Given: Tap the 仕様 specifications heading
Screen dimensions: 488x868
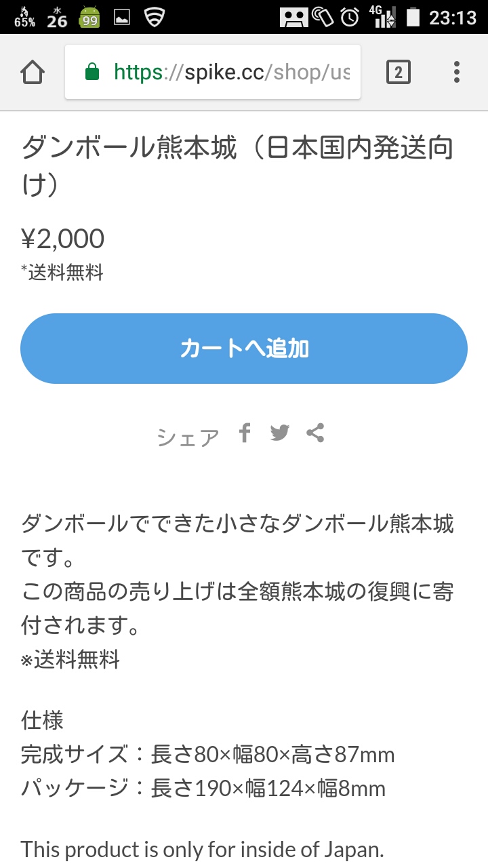Looking at the screenshot, I should click(x=43, y=720).
